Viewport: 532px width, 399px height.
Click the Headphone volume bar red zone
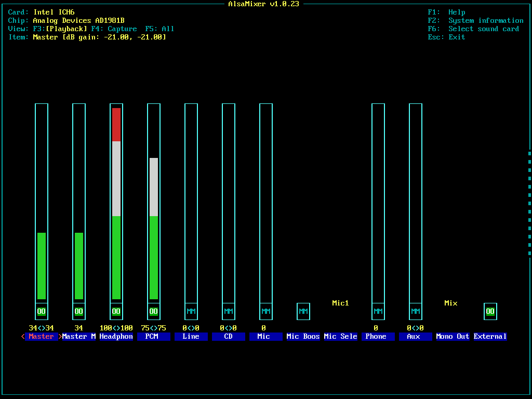tap(116, 125)
